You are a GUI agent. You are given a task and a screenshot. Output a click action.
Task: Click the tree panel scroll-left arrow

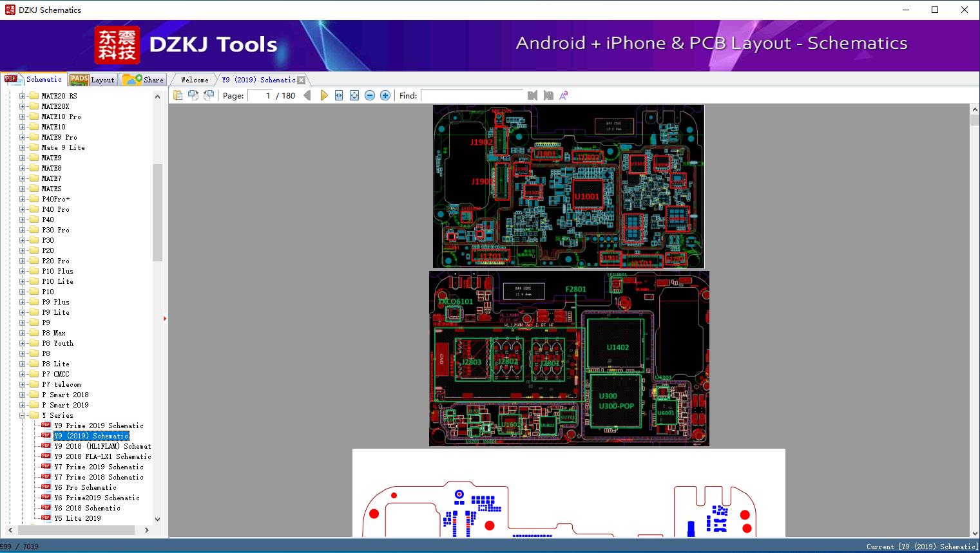pyautogui.click(x=10, y=530)
